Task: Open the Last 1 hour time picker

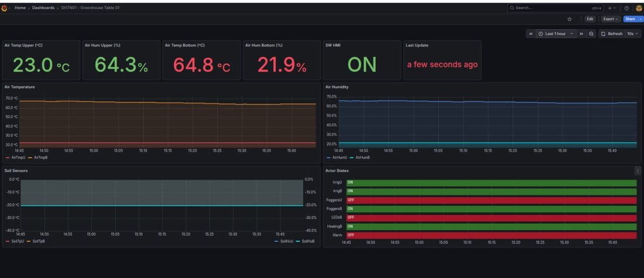Action: pos(556,33)
